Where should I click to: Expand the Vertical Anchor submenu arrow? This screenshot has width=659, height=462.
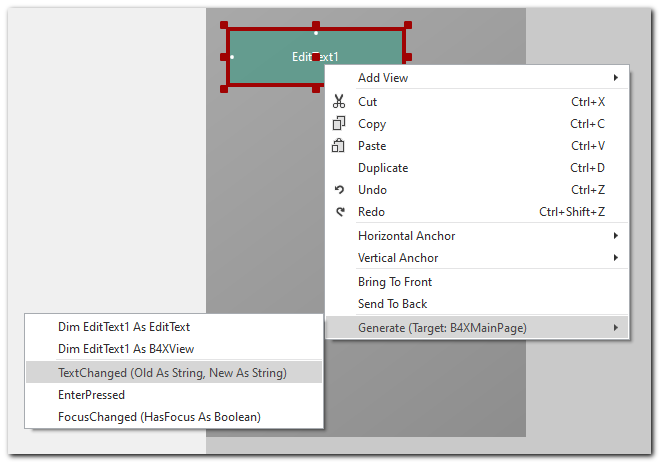(x=615, y=258)
